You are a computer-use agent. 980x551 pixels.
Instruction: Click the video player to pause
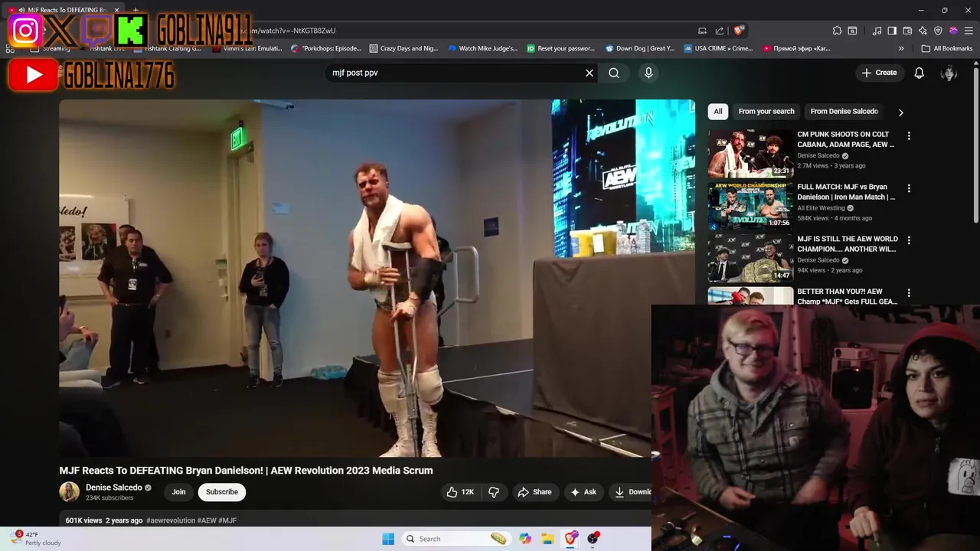377,278
